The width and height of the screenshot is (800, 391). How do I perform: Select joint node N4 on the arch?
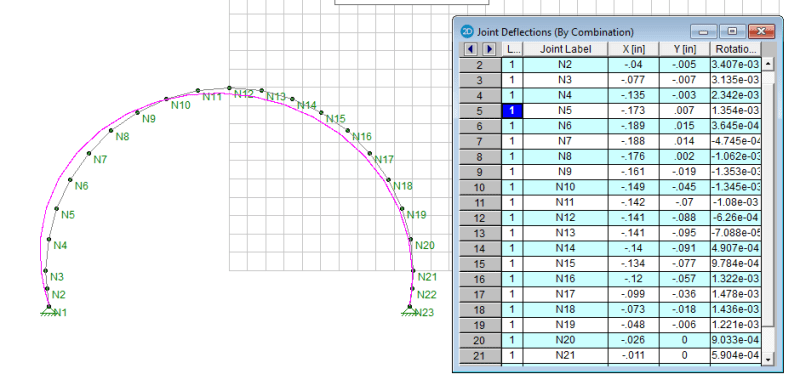tap(49, 239)
